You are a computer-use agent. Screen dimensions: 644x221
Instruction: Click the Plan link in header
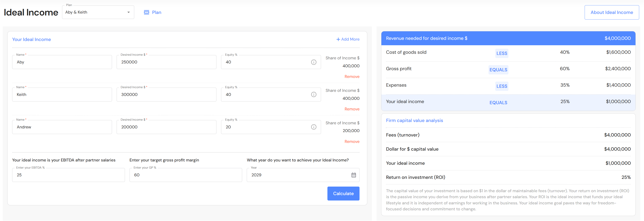click(156, 12)
